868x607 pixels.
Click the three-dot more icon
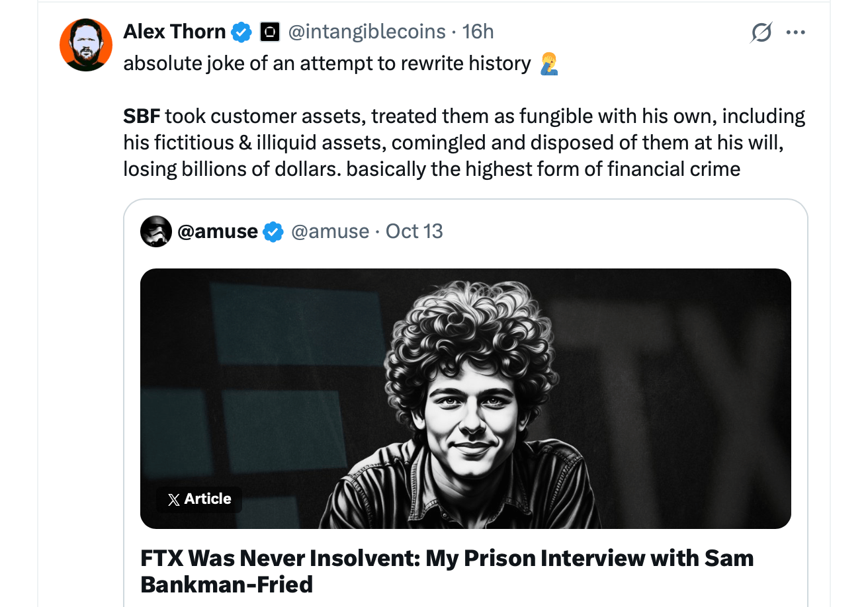(x=796, y=32)
